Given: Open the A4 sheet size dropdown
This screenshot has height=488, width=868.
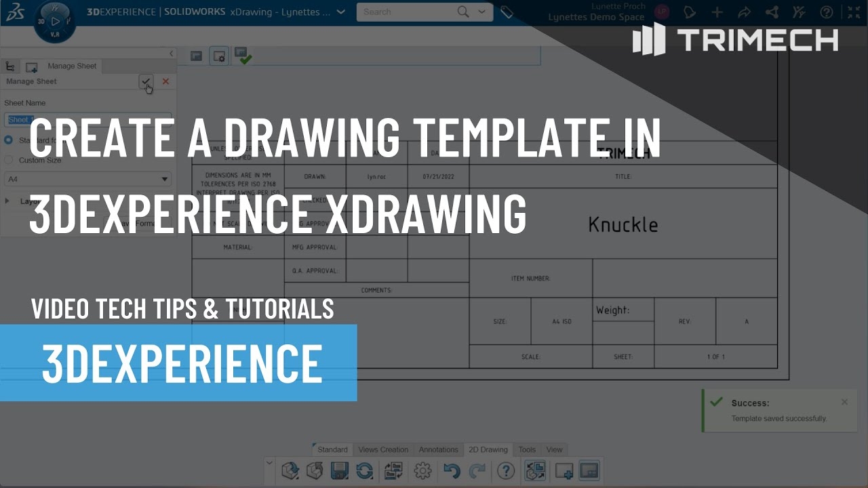Looking at the screenshot, I should [88, 179].
